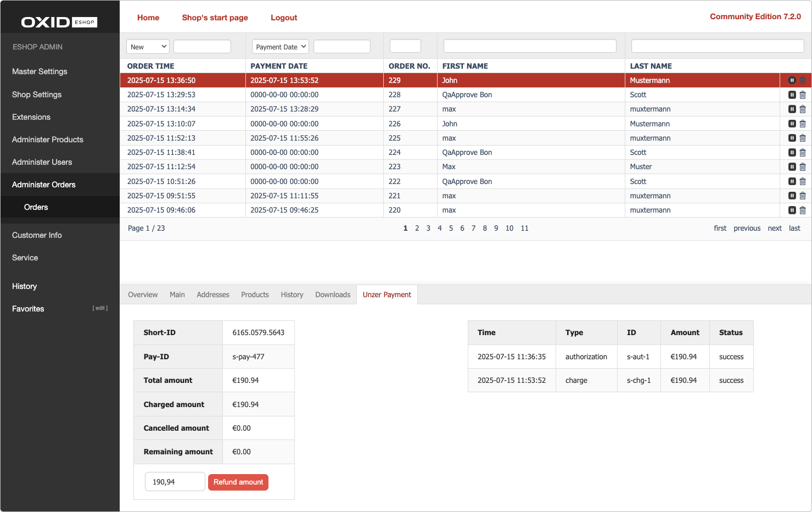The height and width of the screenshot is (512, 812).
Task: Cancel order 220 with the storno icon
Action: point(792,210)
